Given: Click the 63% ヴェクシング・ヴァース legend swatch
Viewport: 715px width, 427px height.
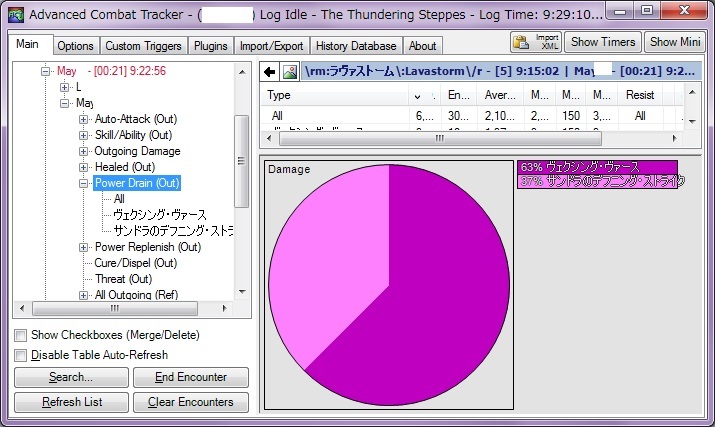Looking at the screenshot, I should tap(597, 167).
